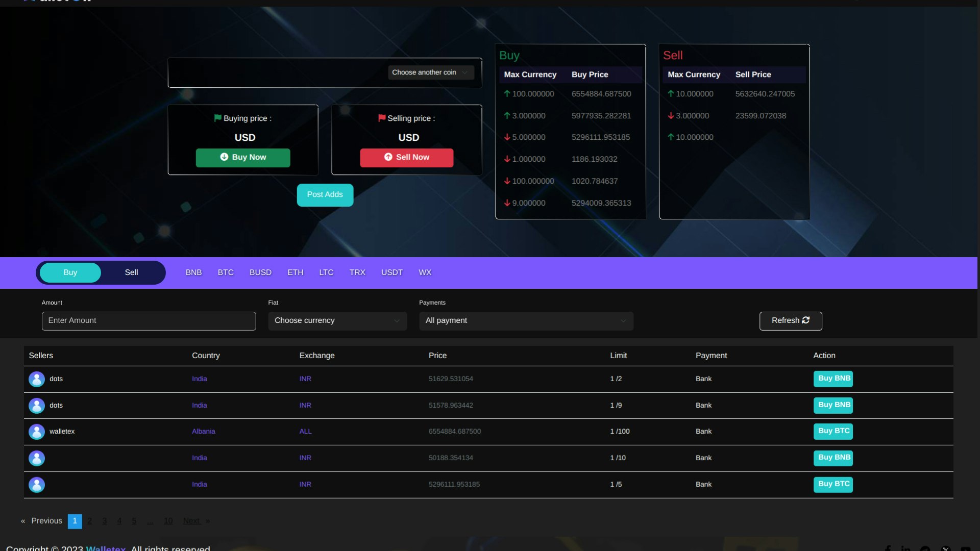
Task: Click the Telegram icon in the footer
Action: click(x=925, y=549)
